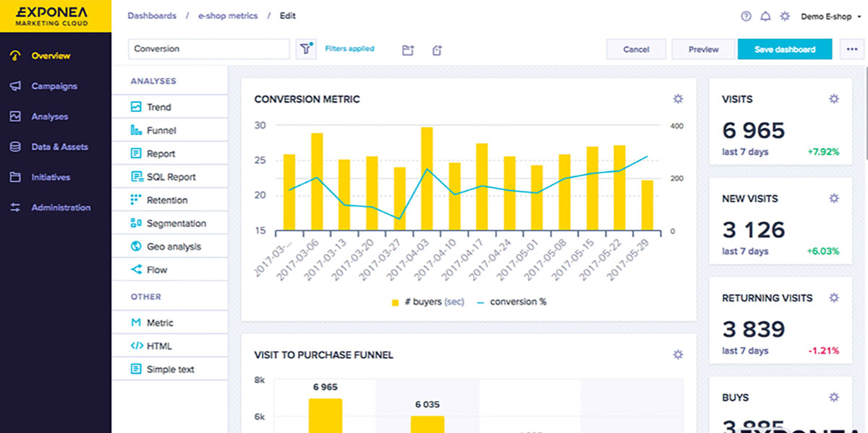This screenshot has height=433, width=868.
Task: Click the Conversion Metric gear icon
Action: [x=678, y=99]
